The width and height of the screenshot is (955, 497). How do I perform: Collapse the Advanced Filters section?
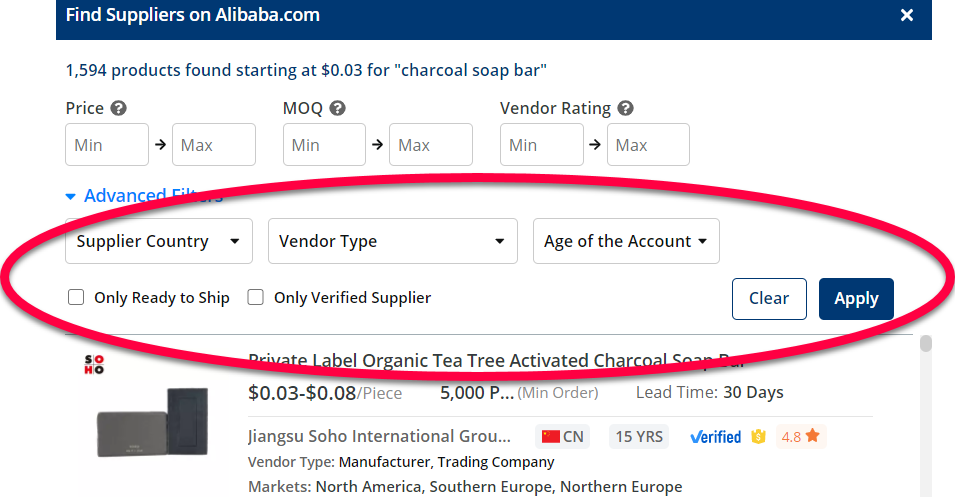click(143, 196)
